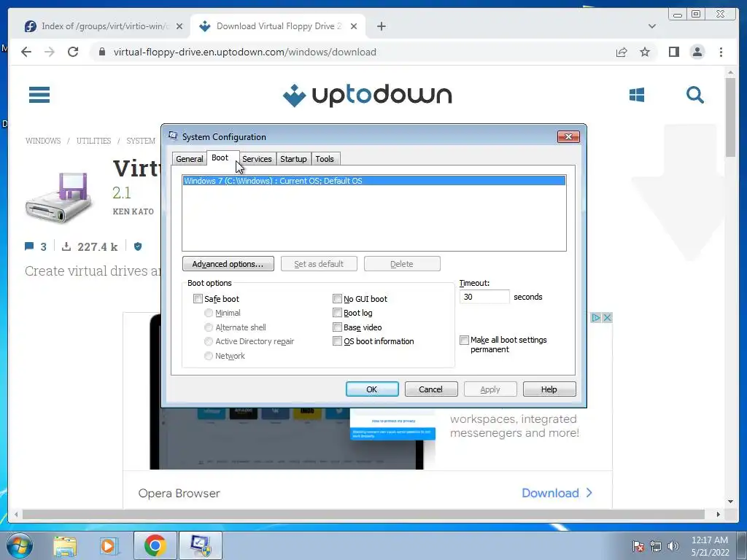Check Make all boot settings permanent
747x560 pixels.
464,340
